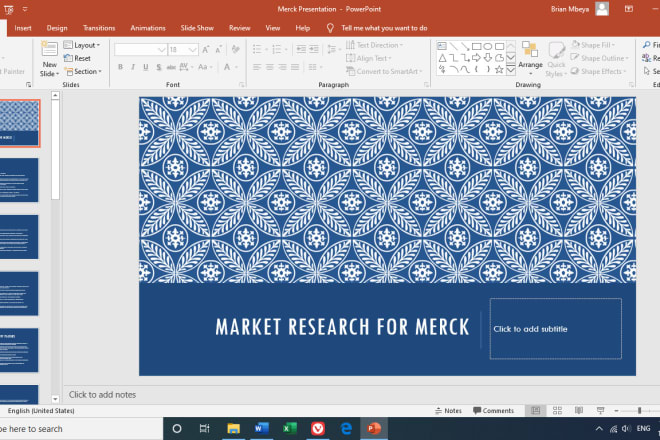Click the Font Color button
This screenshot has height=440, width=660.
(227, 67)
